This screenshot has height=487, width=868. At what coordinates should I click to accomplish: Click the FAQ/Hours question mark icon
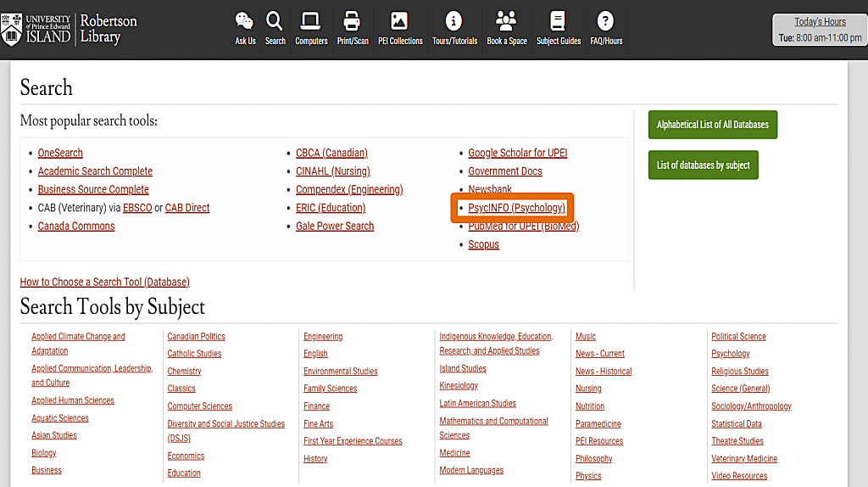605,21
